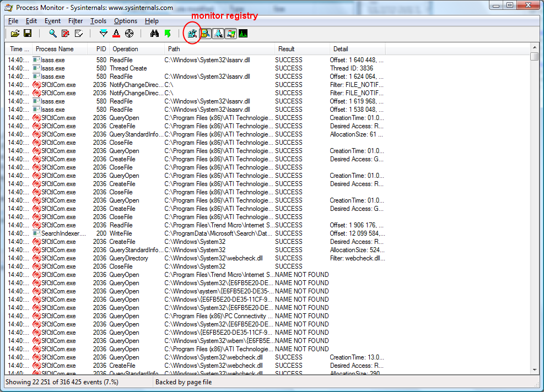Click the 'Filter: webcheck.dll...' detail cell
Viewport: 544px width, 392px height.
357,258
